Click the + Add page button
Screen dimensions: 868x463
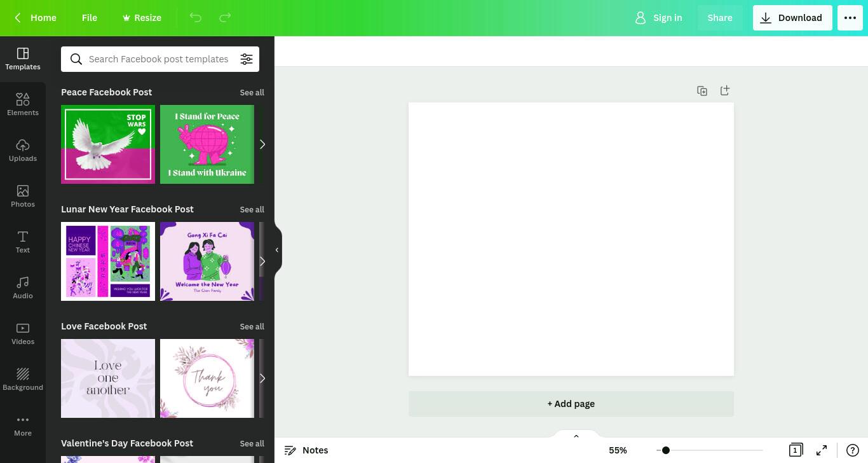pos(571,404)
